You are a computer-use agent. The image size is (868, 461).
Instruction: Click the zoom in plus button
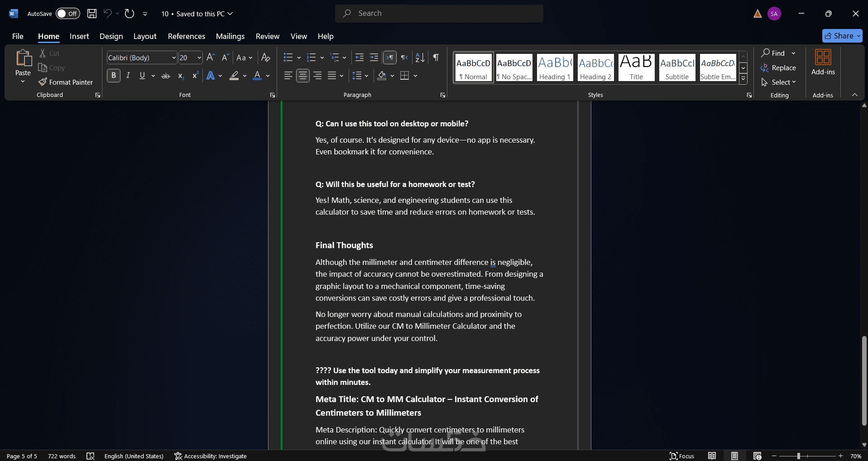(840, 456)
